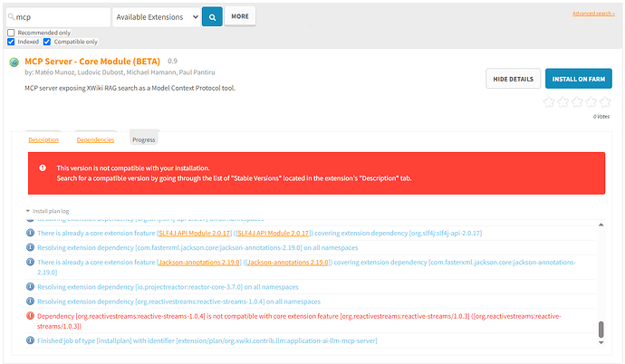Click HIDE DETAILS button

point(513,79)
